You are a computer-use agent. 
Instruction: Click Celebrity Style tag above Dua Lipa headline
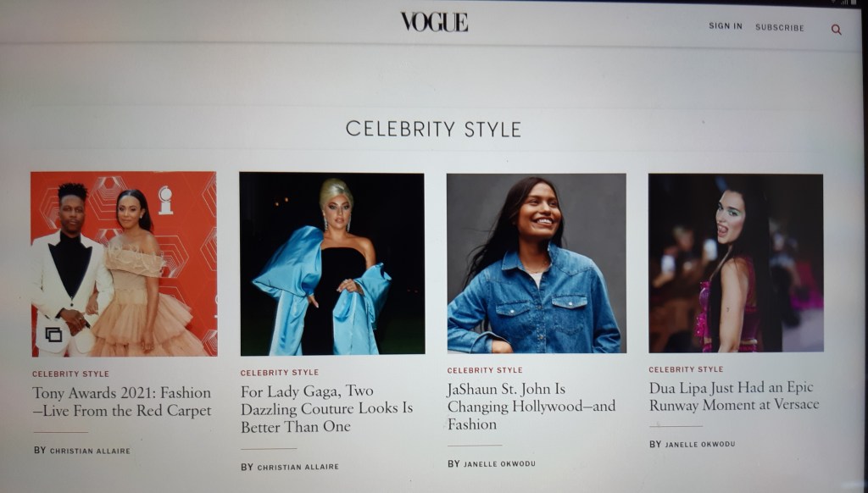[x=686, y=369]
